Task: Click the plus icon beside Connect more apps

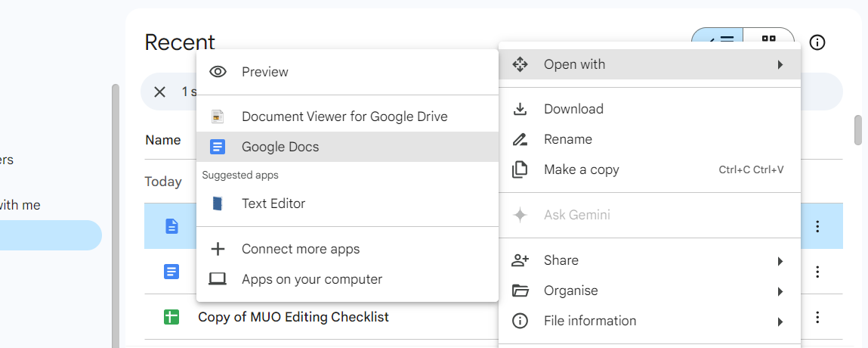Action: [x=218, y=249]
